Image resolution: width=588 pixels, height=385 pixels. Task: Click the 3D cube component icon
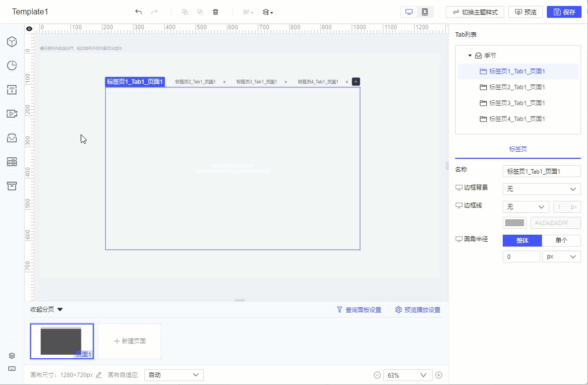click(x=12, y=42)
